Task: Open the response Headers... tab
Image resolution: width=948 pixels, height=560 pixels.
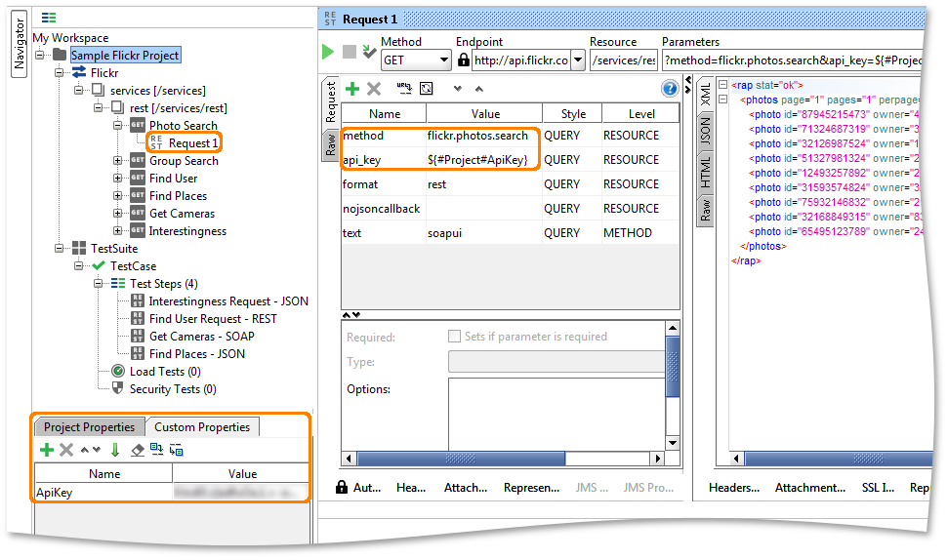Action: [734, 488]
